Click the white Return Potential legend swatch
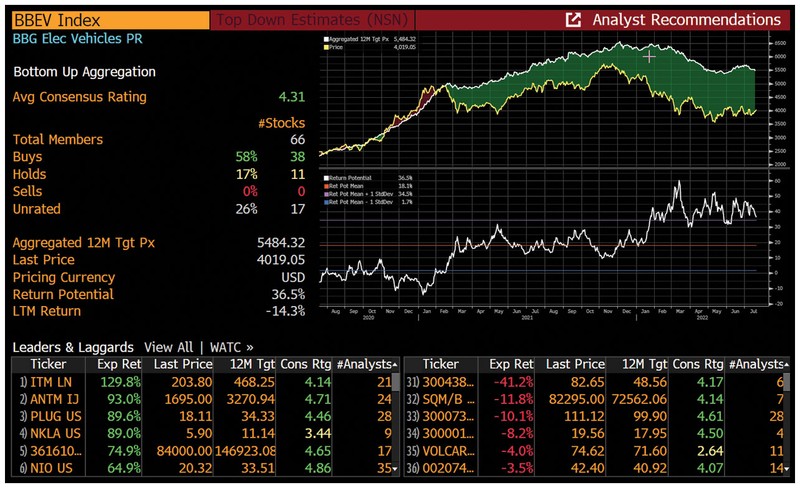 point(327,178)
